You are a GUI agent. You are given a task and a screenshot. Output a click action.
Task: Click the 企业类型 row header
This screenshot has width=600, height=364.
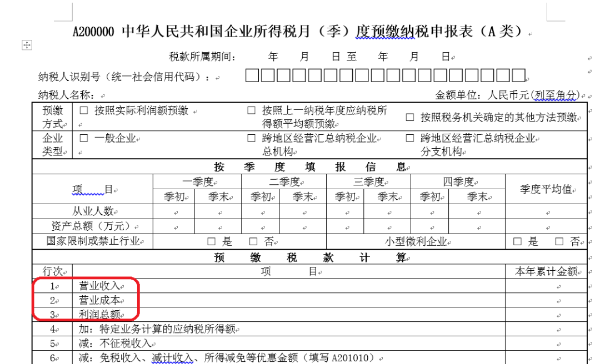[x=52, y=144]
